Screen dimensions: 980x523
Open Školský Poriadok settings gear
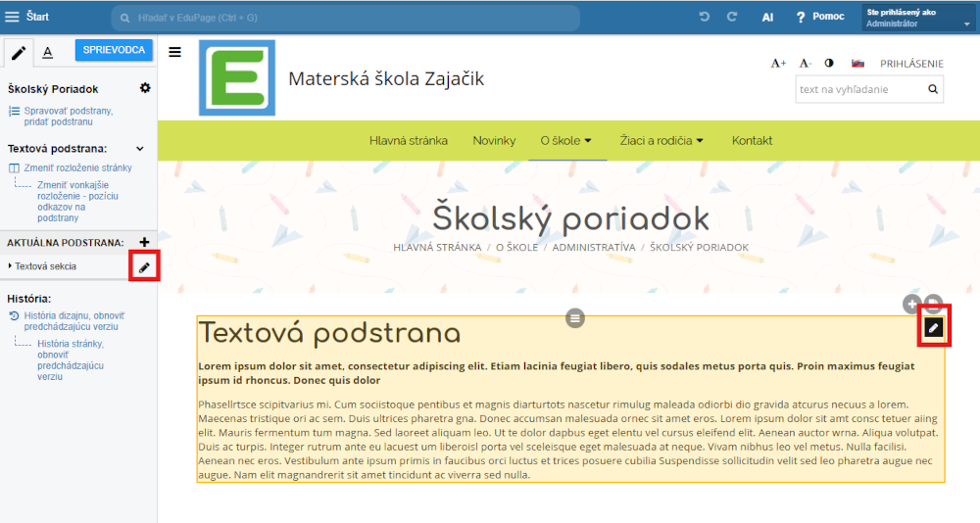(145, 88)
